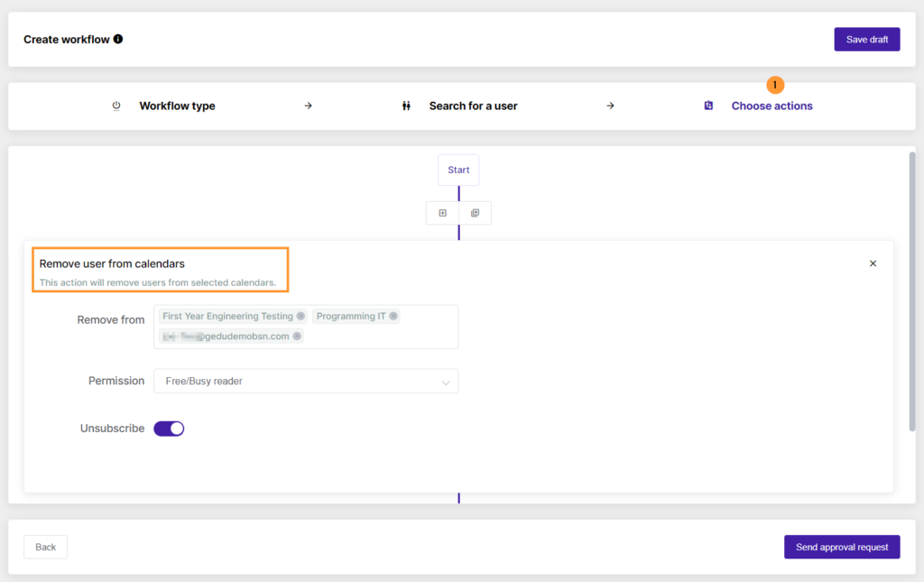Click the power icon beside Workflow type
The image size is (924, 582).
click(116, 106)
